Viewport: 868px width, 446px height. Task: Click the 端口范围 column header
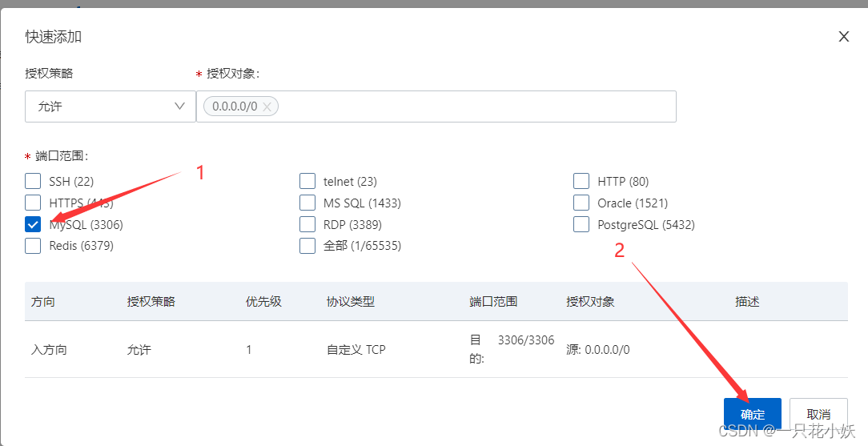click(493, 302)
